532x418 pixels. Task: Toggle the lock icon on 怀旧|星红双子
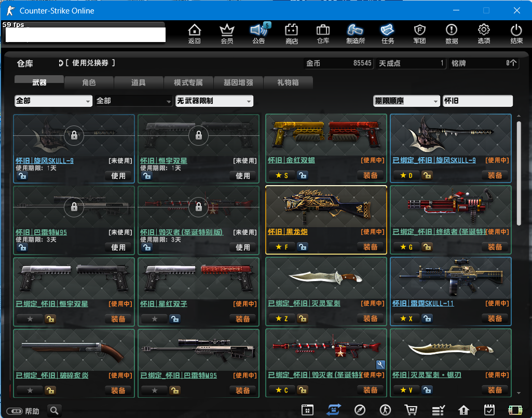click(x=175, y=318)
